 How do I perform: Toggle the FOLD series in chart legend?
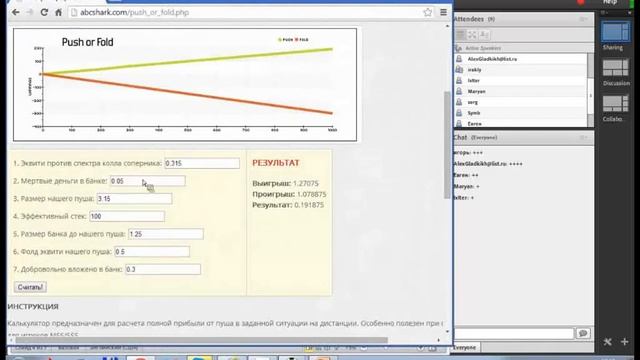click(x=302, y=40)
